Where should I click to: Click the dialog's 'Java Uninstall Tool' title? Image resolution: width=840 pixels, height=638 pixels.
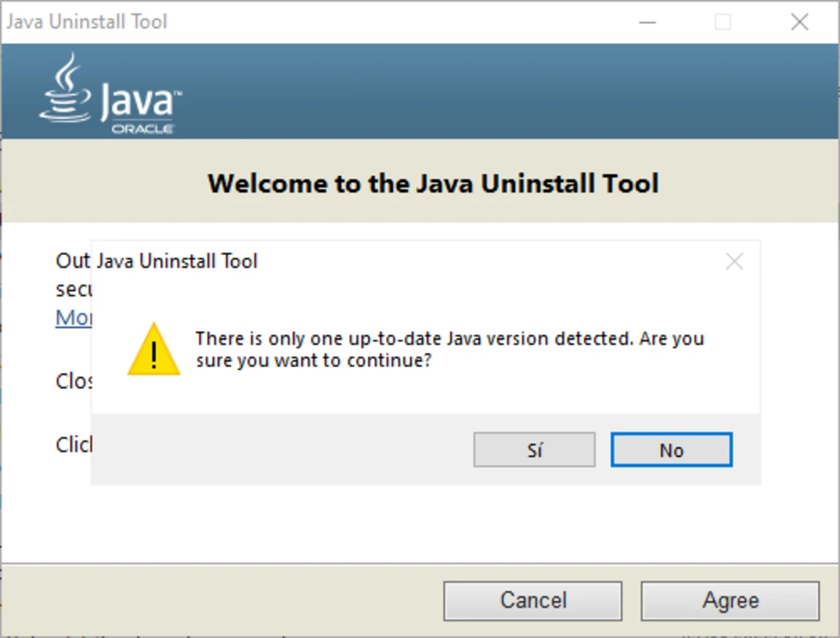[x=177, y=261]
